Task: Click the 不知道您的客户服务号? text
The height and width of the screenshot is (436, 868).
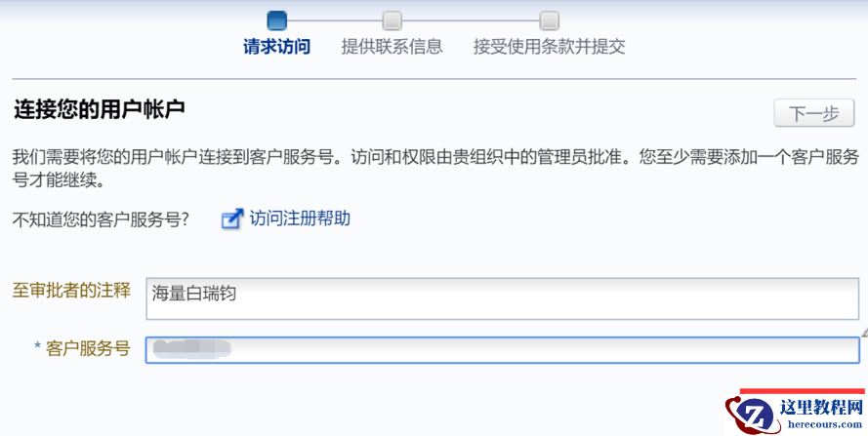Action: [101, 219]
